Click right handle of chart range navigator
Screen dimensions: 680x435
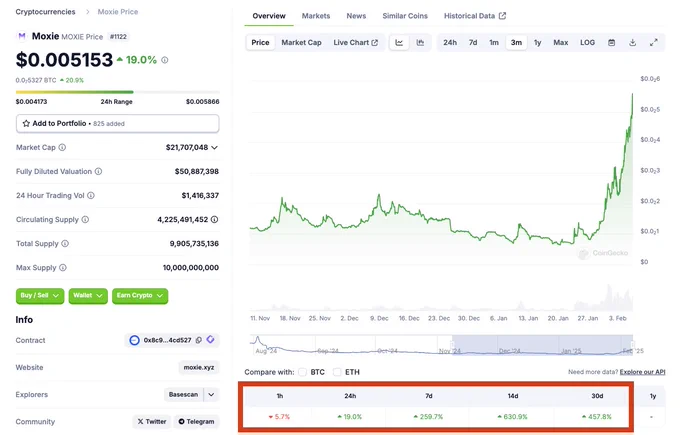(x=633, y=345)
